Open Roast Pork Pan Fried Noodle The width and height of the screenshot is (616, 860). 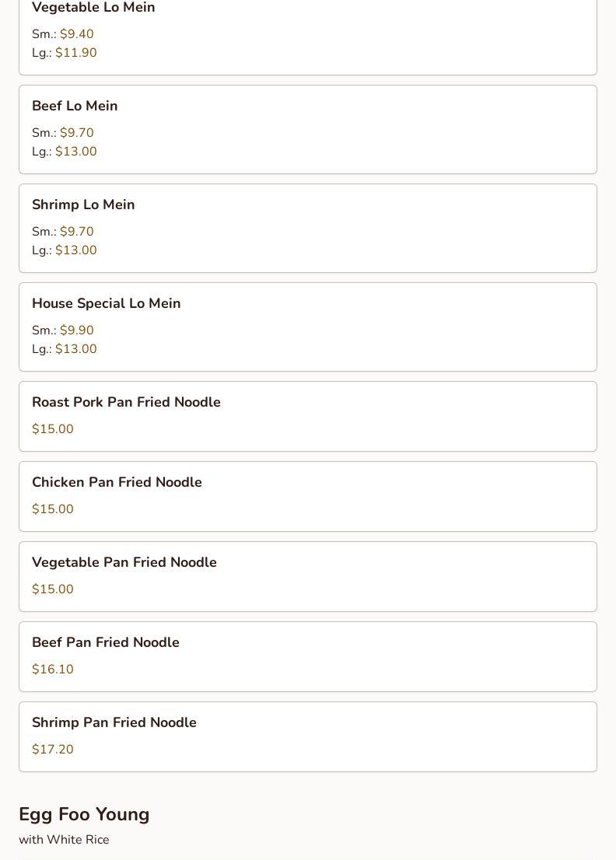[308, 416]
